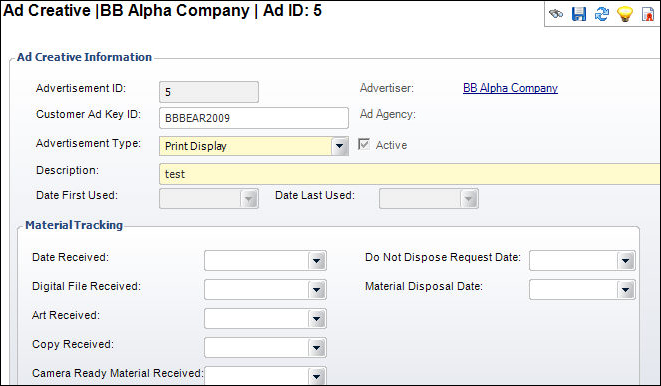
Task: Click into the Customer Ad Key ID field
Action: (254, 118)
